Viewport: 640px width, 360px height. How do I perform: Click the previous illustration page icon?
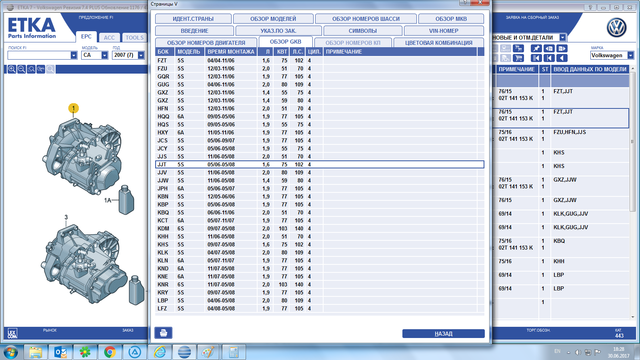pyautogui.click(x=549, y=48)
